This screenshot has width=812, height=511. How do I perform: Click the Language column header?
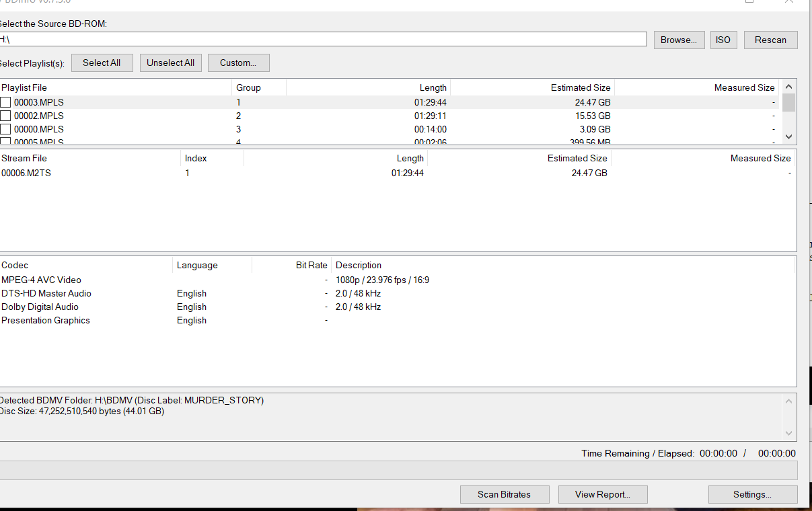coord(212,265)
